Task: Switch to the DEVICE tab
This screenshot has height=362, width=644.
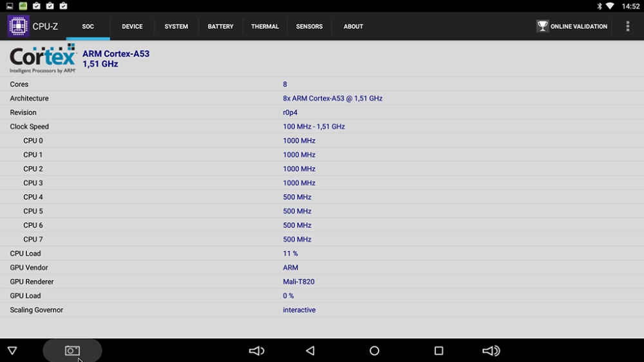Action: 132,26
